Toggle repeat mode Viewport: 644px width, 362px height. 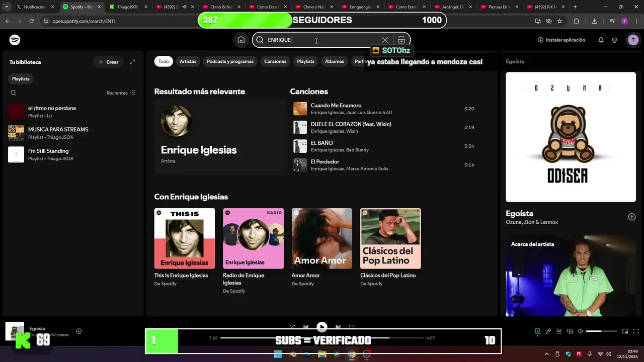click(352, 327)
